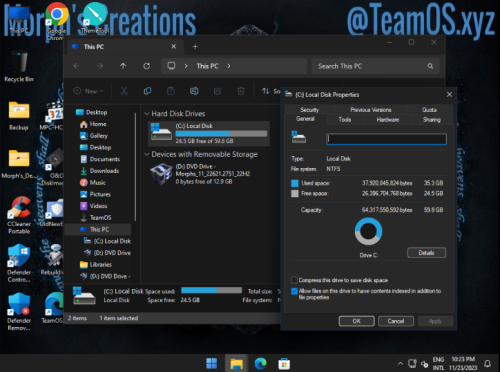Open ThemeTool desktop shortcut

(95, 19)
